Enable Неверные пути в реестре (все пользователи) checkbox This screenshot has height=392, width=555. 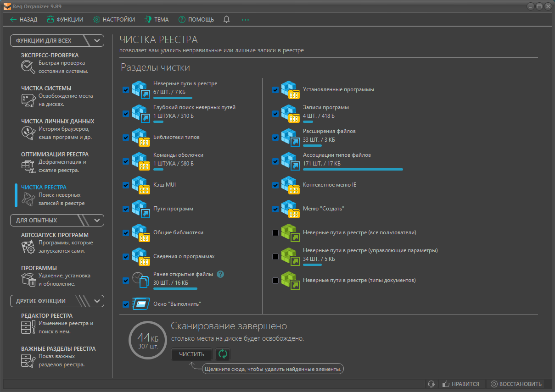coord(275,233)
